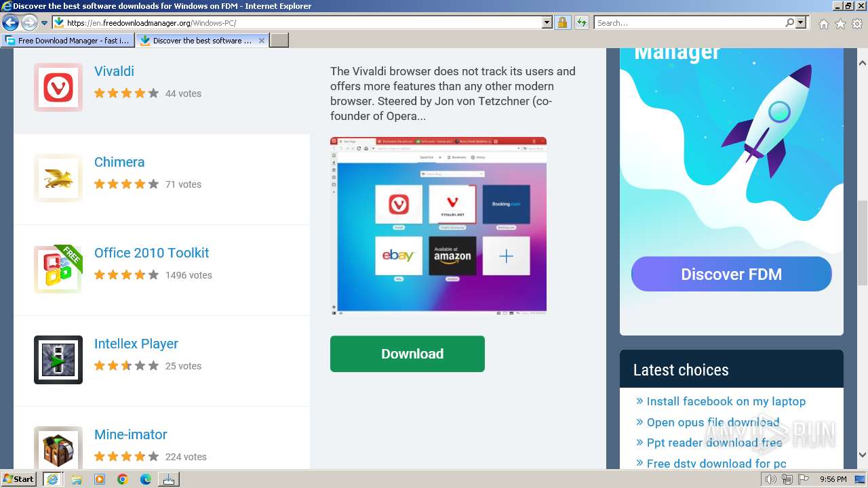Click the Action Center flag tray icon
Viewport: 868px width, 488px height.
pyautogui.click(x=803, y=479)
